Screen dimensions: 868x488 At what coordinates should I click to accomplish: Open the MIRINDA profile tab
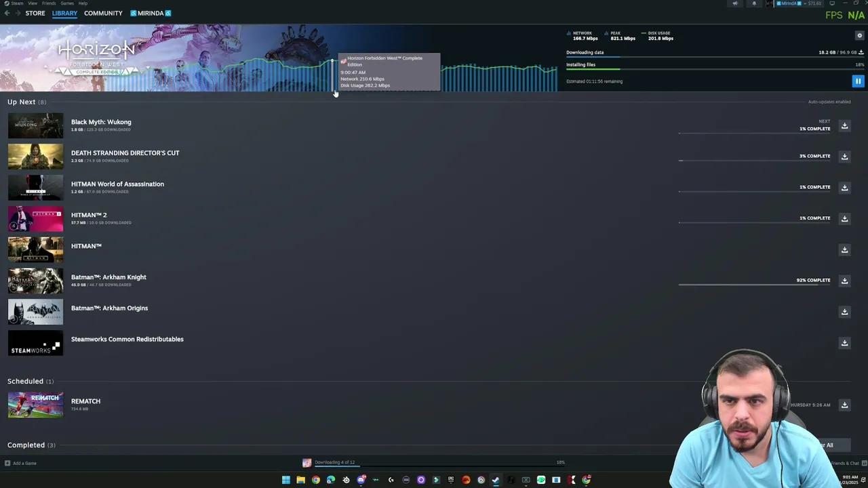tap(151, 13)
